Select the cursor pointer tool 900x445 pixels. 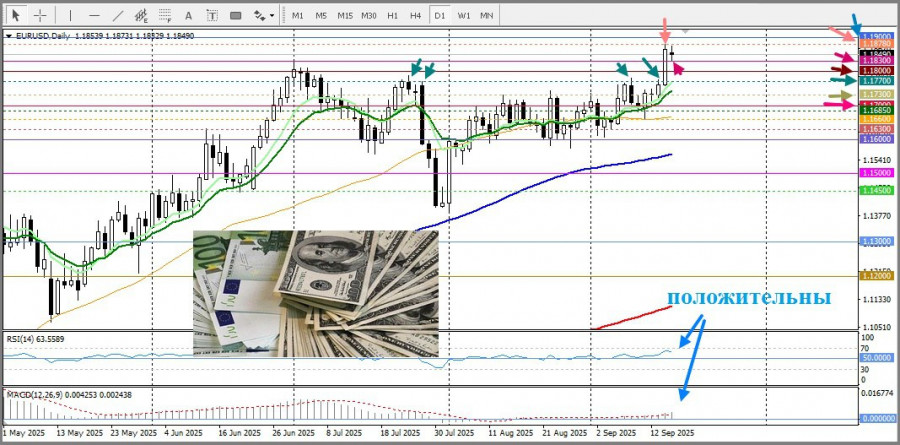[16, 15]
